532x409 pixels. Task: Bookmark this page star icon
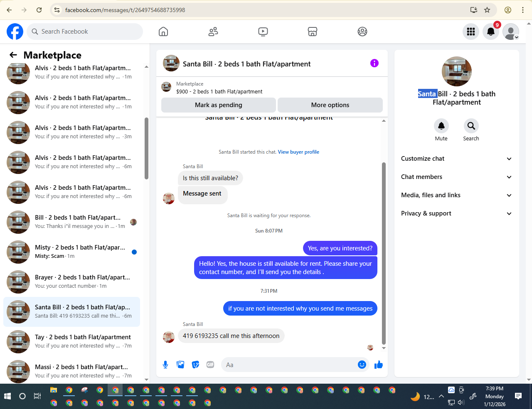tap(487, 10)
